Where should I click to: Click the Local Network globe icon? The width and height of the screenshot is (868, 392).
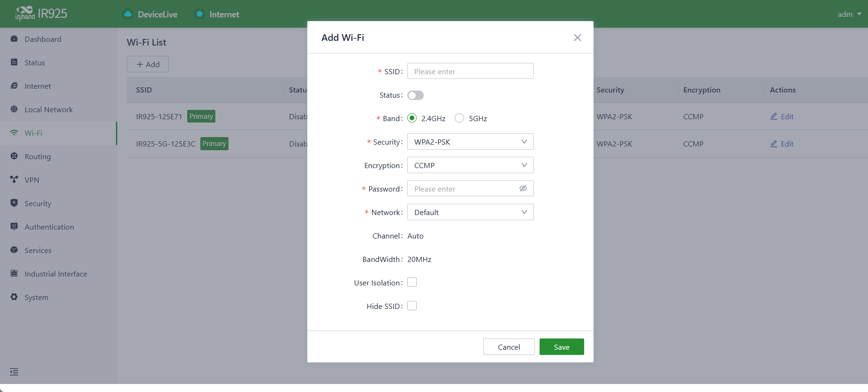(14, 109)
